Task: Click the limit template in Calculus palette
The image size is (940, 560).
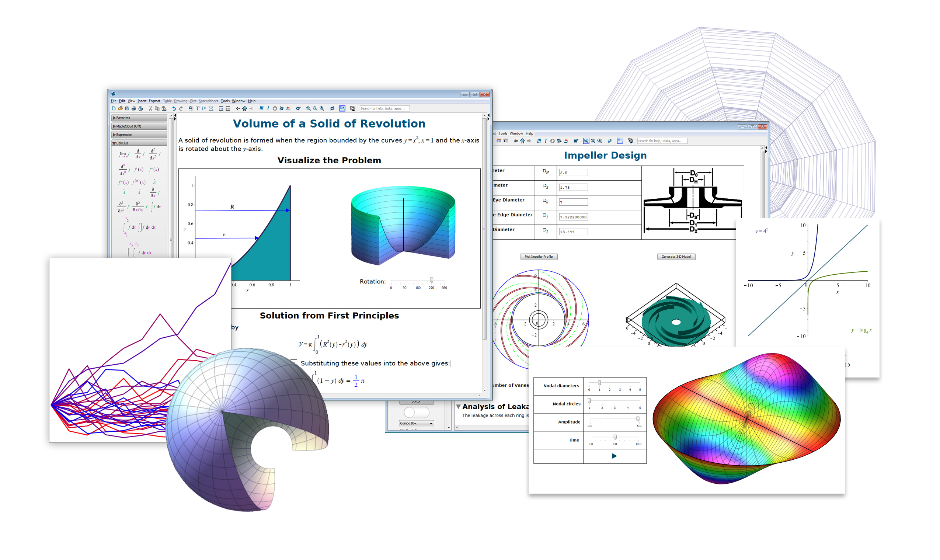Action: pos(124,154)
